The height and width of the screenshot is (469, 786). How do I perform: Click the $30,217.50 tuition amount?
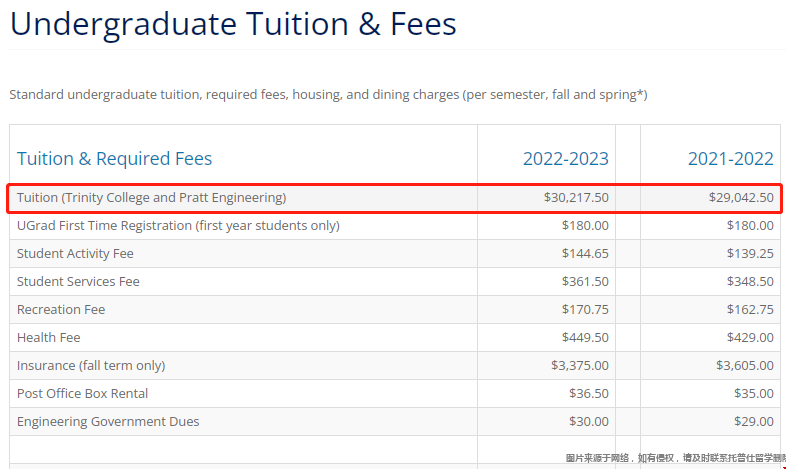point(576,197)
